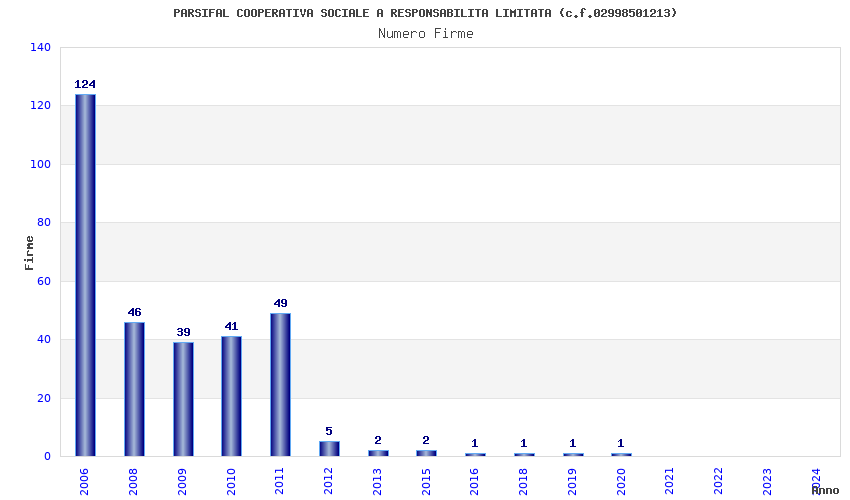Click the x-axis year 2010
Viewport: 850px width, 500px height.
tap(230, 482)
